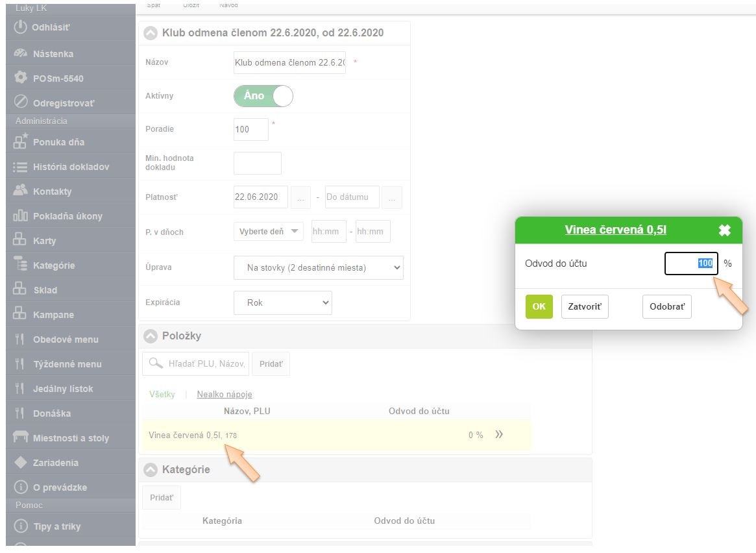
Task: Switch to Nealko nápoje filter tab
Action: point(225,394)
